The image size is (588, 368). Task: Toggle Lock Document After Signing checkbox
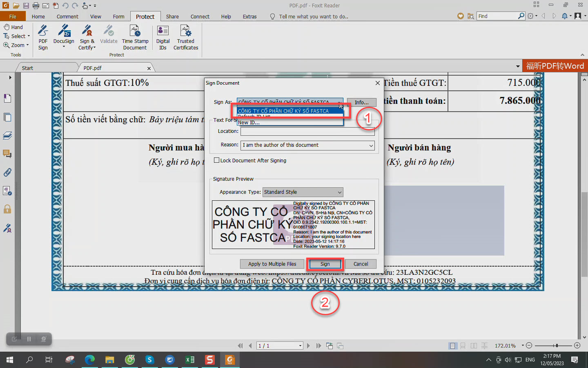click(x=217, y=160)
